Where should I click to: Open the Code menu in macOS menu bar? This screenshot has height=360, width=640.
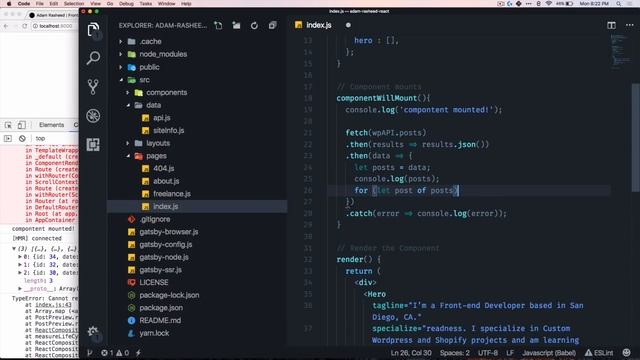click(x=24, y=4)
